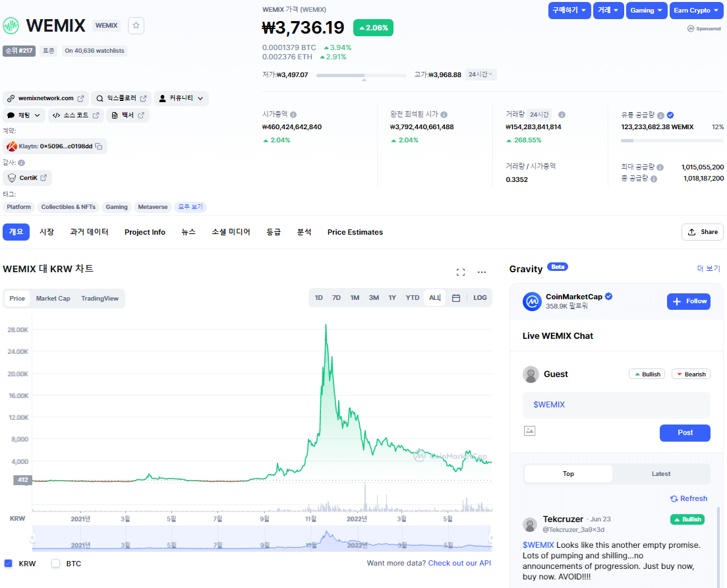Toggle LOG scale on chart
Image resolution: width=727 pixels, height=588 pixels.
pos(480,298)
